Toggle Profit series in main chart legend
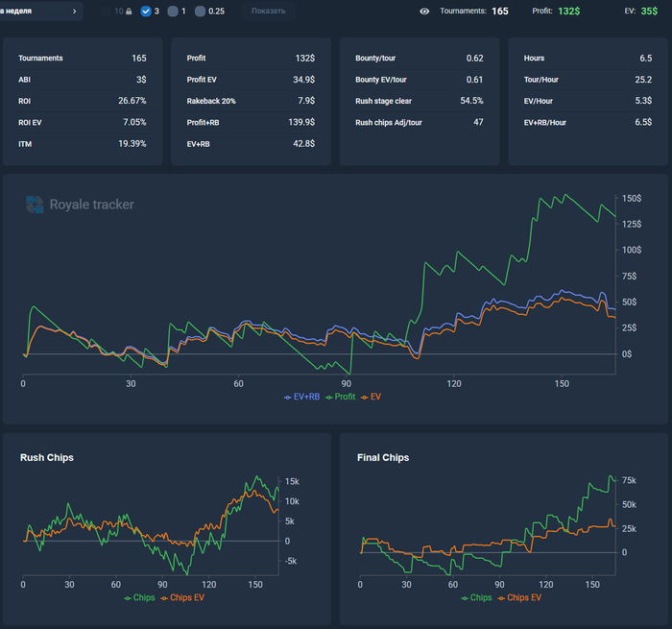672x629 pixels. tap(340, 397)
